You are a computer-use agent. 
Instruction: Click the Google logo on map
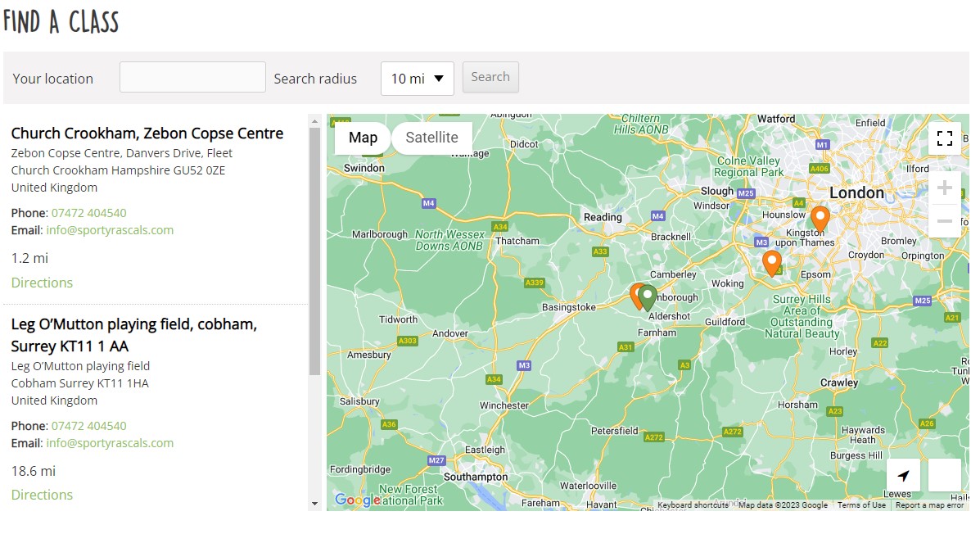point(357,500)
